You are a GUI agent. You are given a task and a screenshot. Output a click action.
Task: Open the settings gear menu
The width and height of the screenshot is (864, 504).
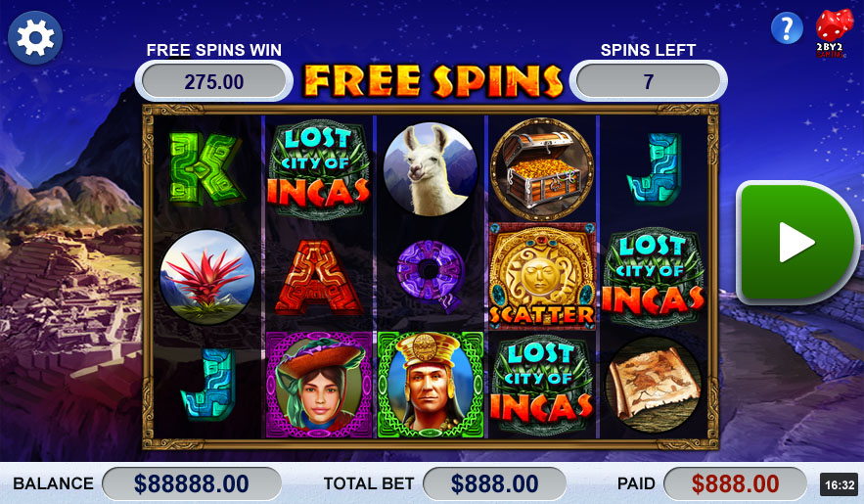(x=35, y=37)
